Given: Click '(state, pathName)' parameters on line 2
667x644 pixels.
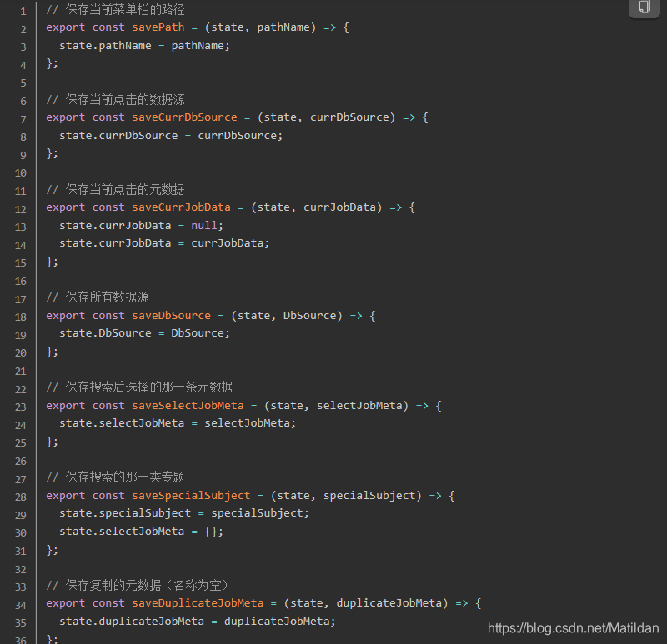Looking at the screenshot, I should coord(260,27).
